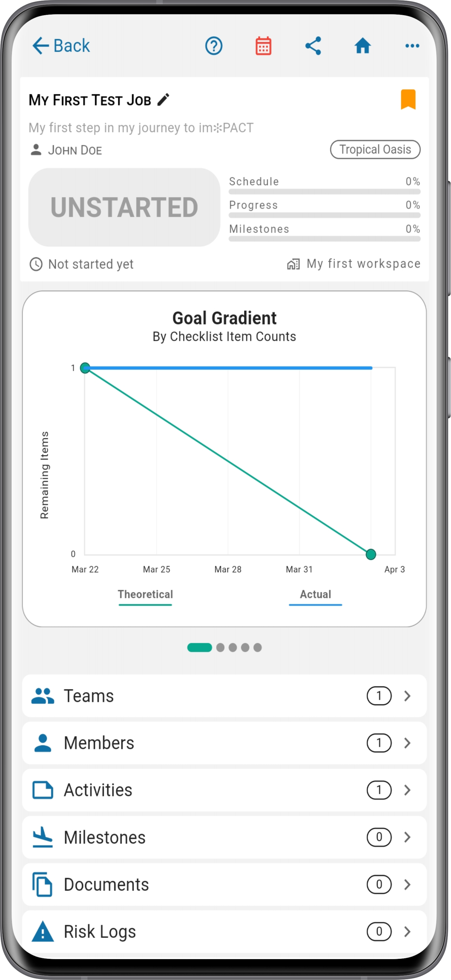This screenshot has height=980, width=451.
Task: Tap the share icon
Action: (313, 46)
